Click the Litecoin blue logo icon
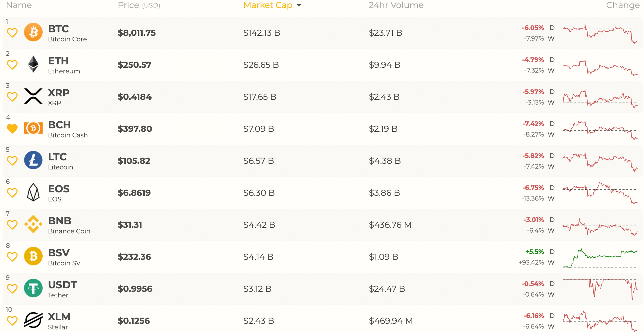 [33, 160]
